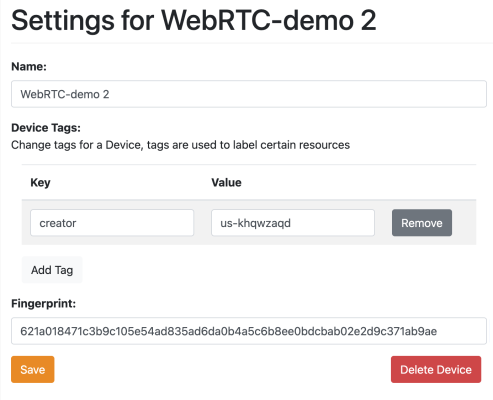Screen dimensions: 493x400
Task: Click the Fingerprint: label
Action: pyautogui.click(x=44, y=303)
